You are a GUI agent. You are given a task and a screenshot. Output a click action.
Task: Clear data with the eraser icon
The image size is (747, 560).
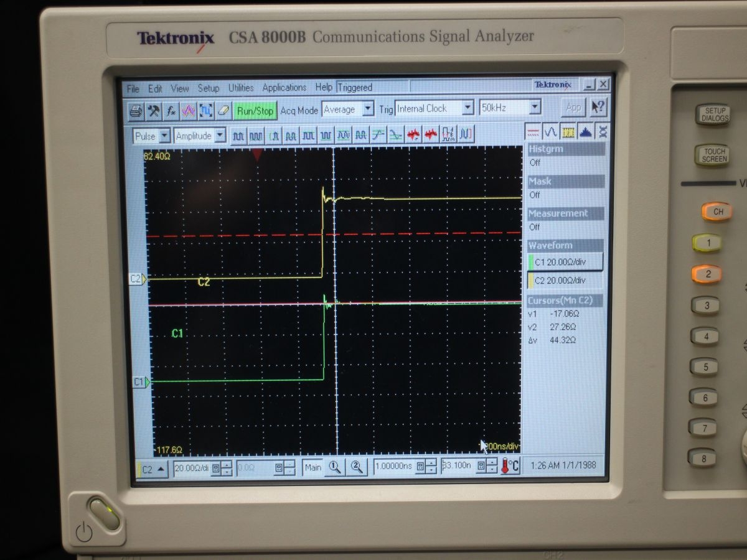pos(223,111)
